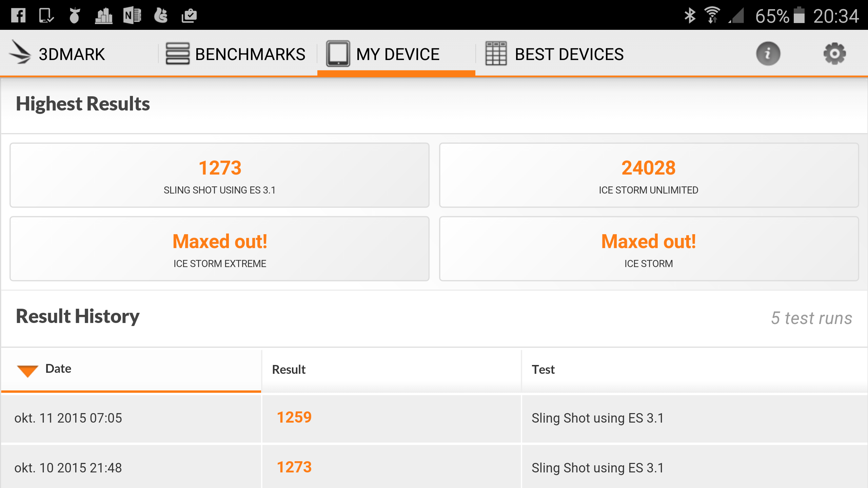Open the Ice Storm Unlimited 24028 card
868x488 pixels.
(x=649, y=175)
